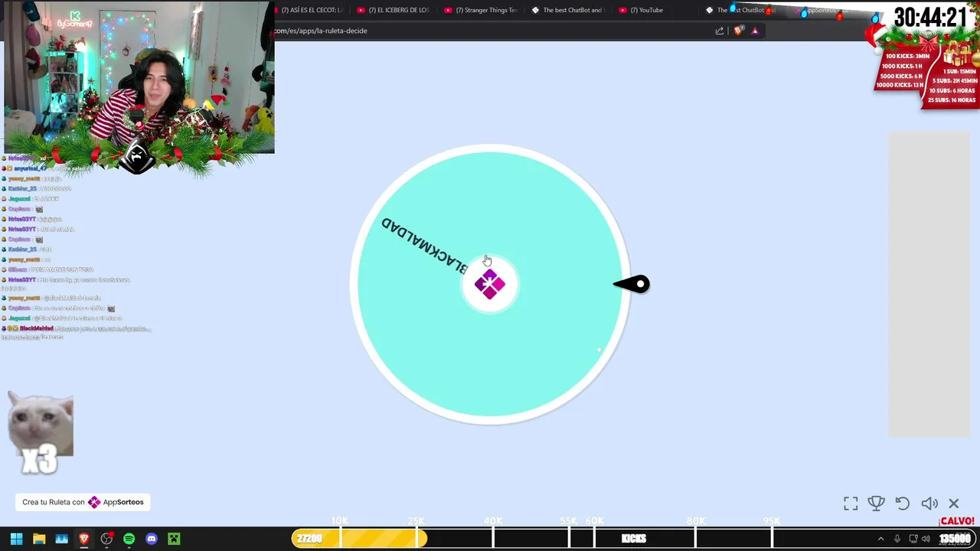Click the BlackMaldad message in stream chat
The image size is (980, 551).
[77, 332]
